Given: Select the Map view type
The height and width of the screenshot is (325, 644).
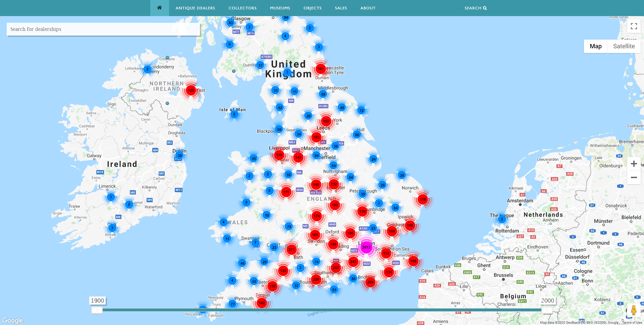Looking at the screenshot, I should [x=595, y=46].
